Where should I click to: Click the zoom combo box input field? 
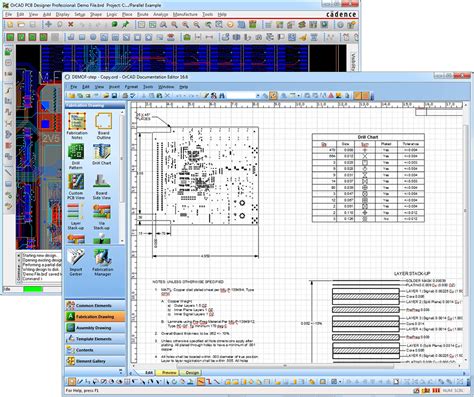(241, 96)
